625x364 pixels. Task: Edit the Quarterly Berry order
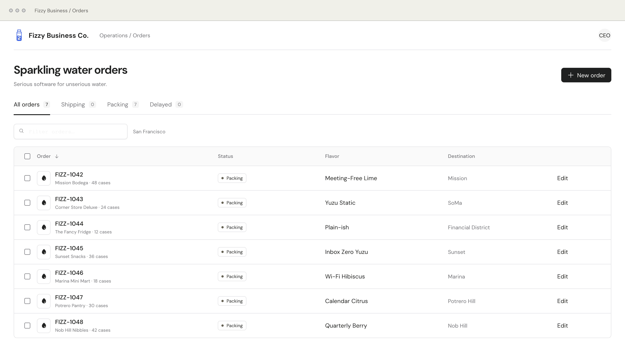point(562,325)
